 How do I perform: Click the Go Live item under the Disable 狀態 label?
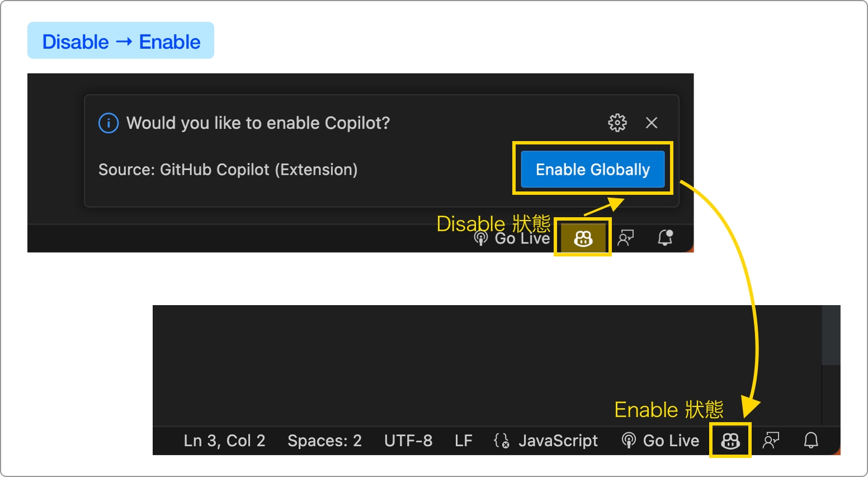click(512, 239)
